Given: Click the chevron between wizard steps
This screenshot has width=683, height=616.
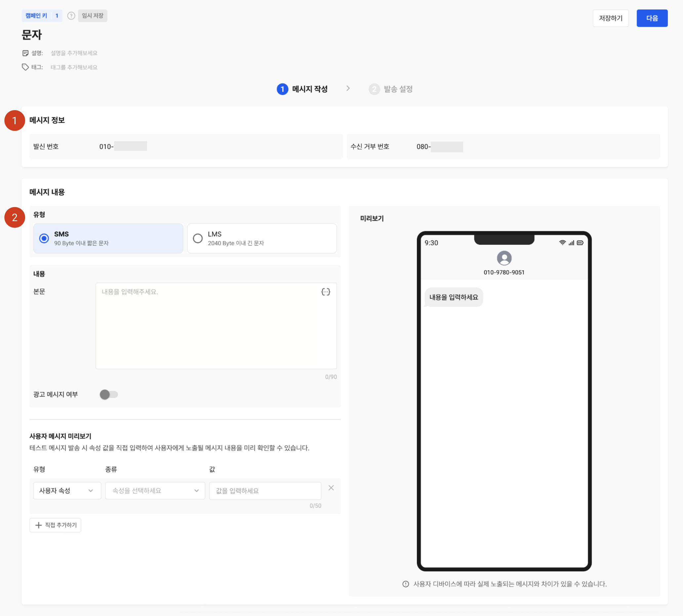Looking at the screenshot, I should pos(348,88).
